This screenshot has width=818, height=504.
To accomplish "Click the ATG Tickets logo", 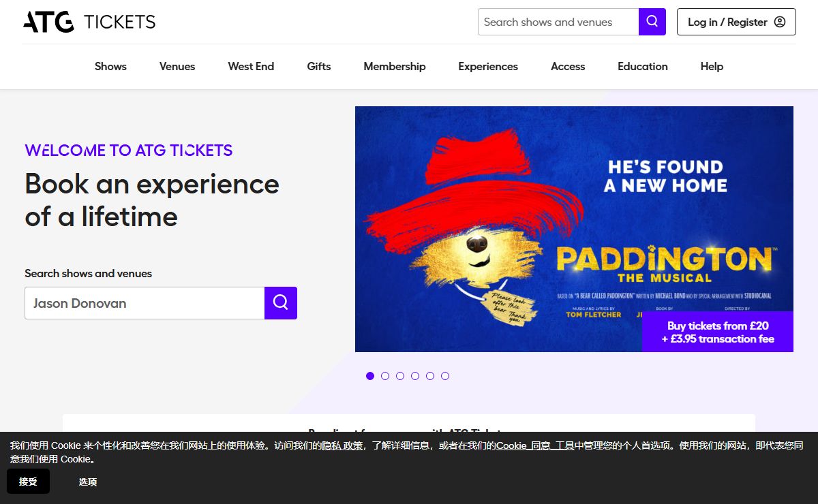I will [x=89, y=22].
